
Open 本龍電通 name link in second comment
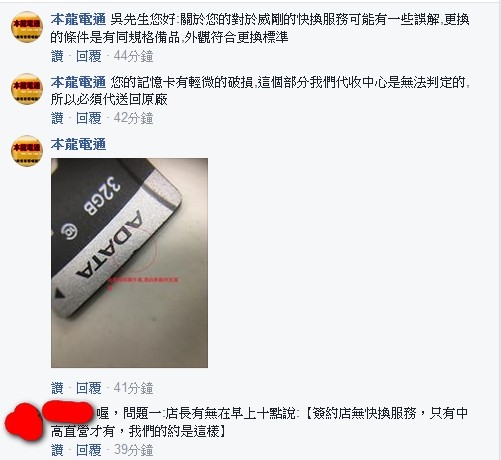click(x=78, y=82)
